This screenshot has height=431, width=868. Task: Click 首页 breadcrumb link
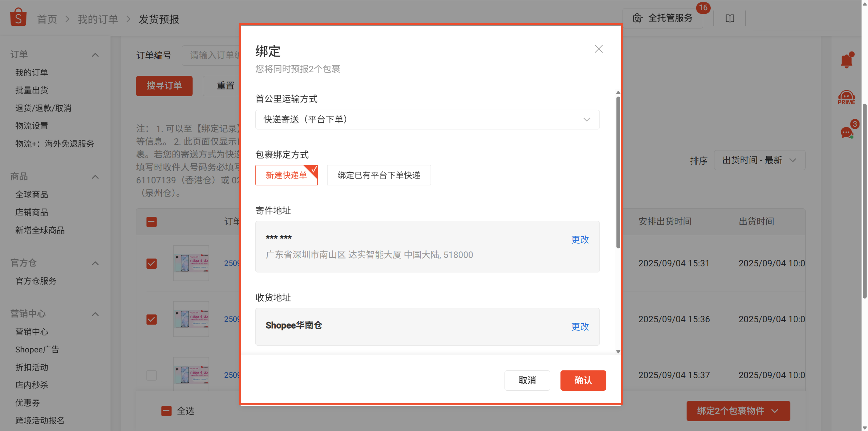pos(47,19)
